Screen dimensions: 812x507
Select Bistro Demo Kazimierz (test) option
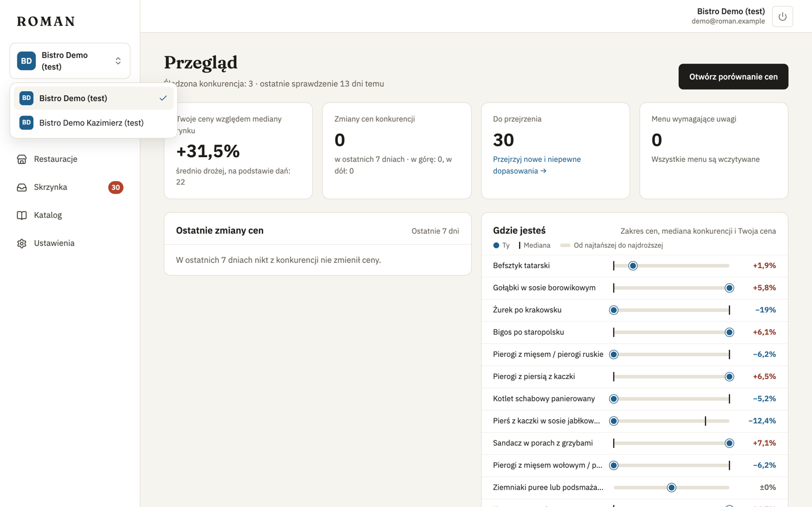coord(94,123)
